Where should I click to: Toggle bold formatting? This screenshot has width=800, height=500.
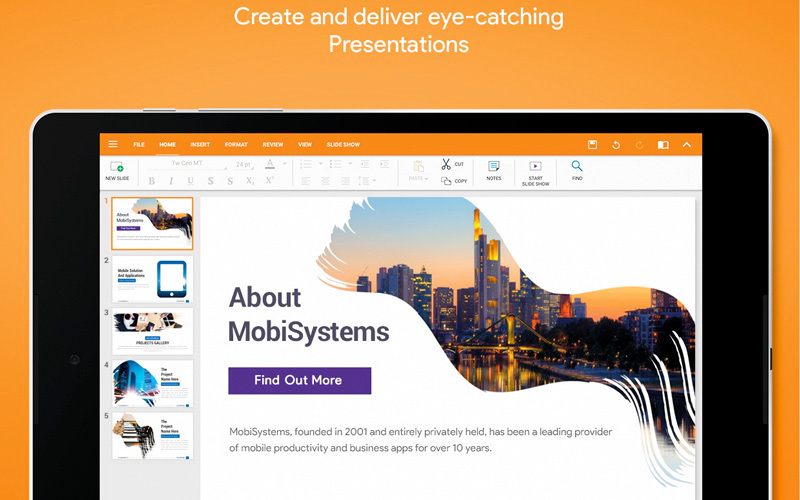tap(152, 181)
